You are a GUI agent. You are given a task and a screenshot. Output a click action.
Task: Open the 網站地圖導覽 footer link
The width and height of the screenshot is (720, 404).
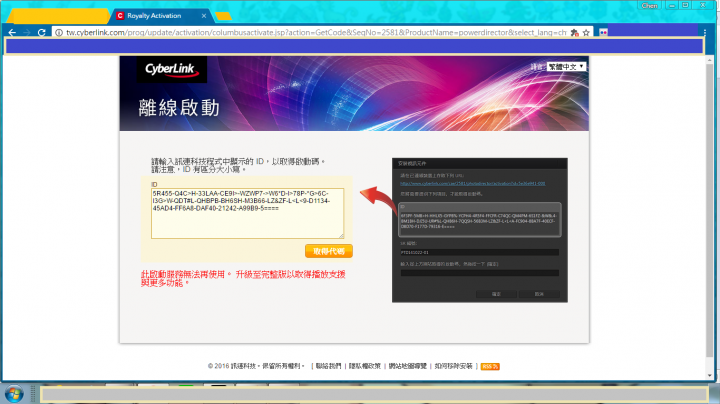408,366
